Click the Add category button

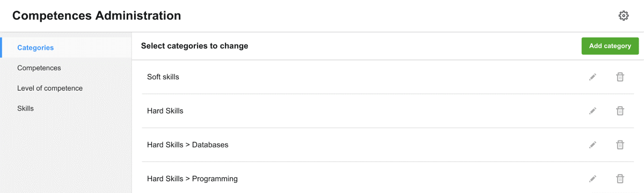coord(610,46)
